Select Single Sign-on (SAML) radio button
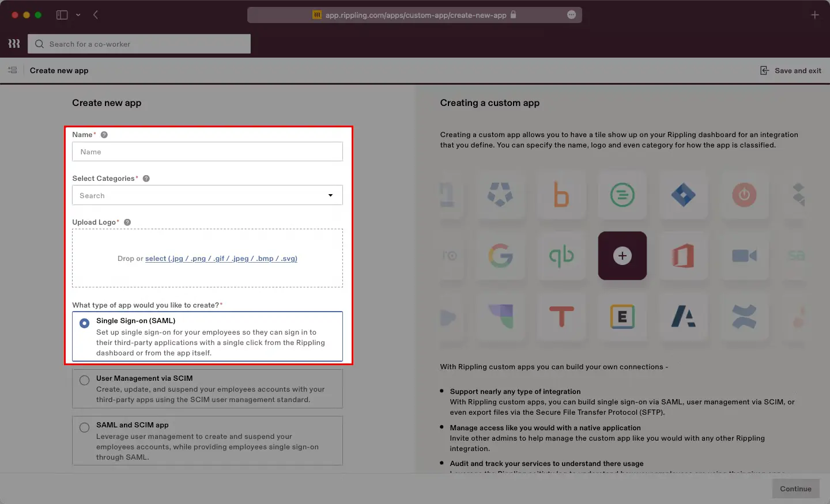The width and height of the screenshot is (830, 504). point(85,323)
